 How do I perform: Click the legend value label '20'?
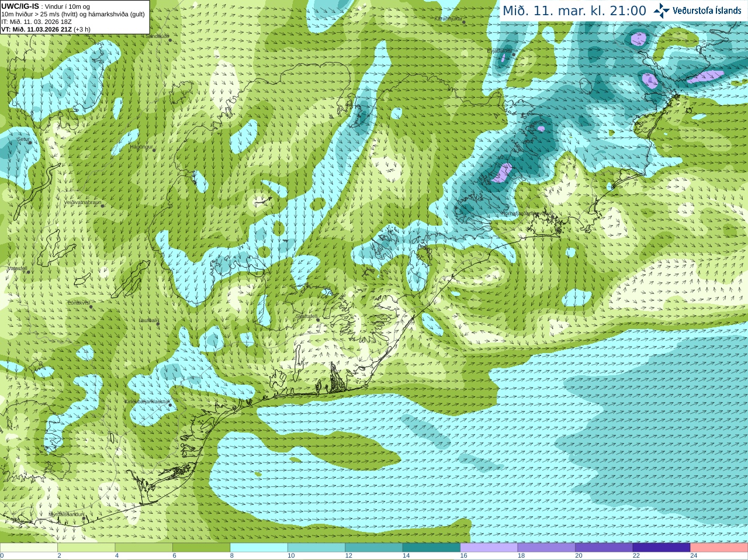point(579,556)
